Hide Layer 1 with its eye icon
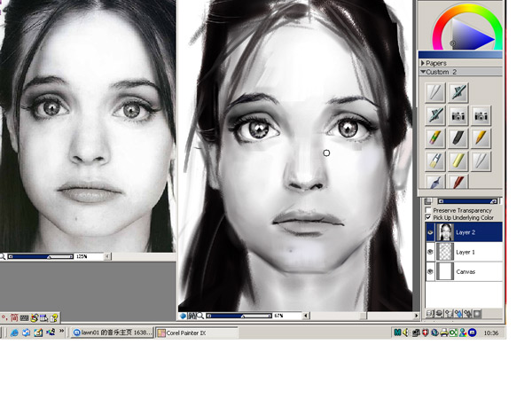Image resolution: width=532 pixels, height=399 pixels. pos(430,252)
